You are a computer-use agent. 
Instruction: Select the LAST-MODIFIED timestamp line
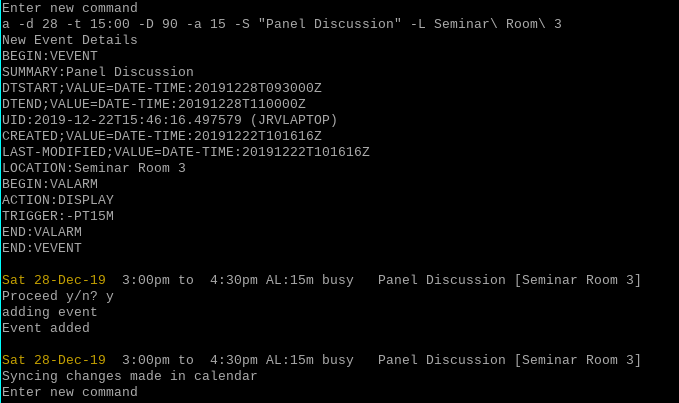tap(186, 152)
